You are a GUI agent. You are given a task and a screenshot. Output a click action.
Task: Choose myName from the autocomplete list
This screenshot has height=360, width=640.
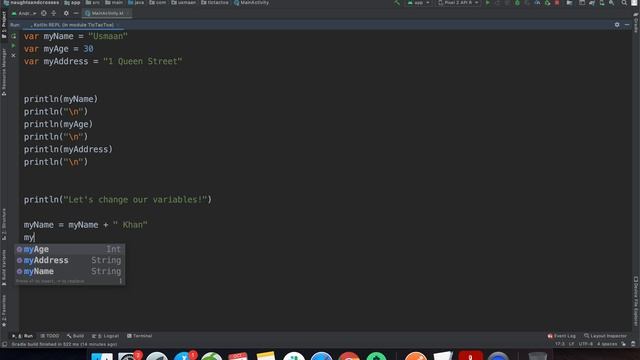[x=70, y=271]
